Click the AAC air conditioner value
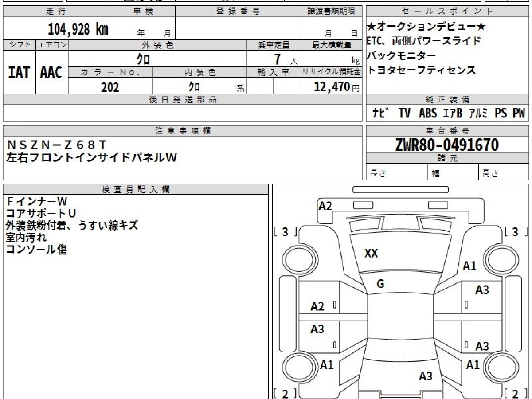 click(x=51, y=73)
